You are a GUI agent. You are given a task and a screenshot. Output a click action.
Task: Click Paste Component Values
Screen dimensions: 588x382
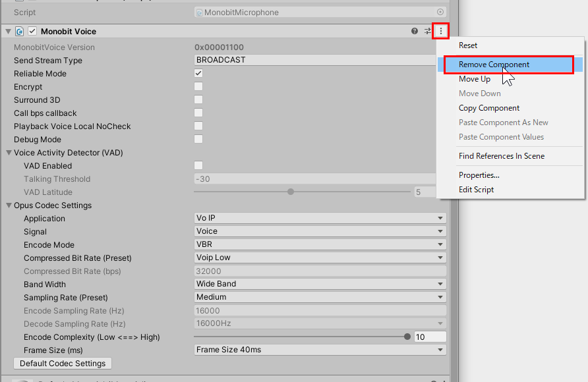pos(510,137)
